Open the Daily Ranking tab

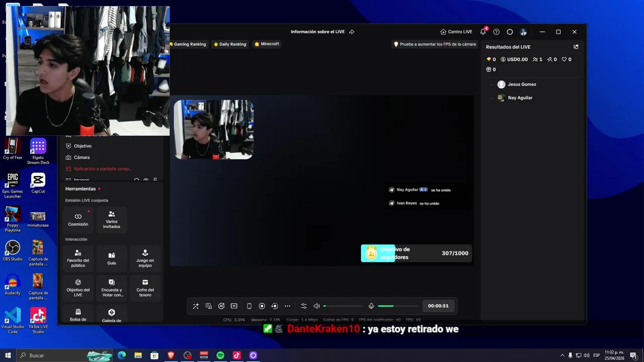point(230,44)
